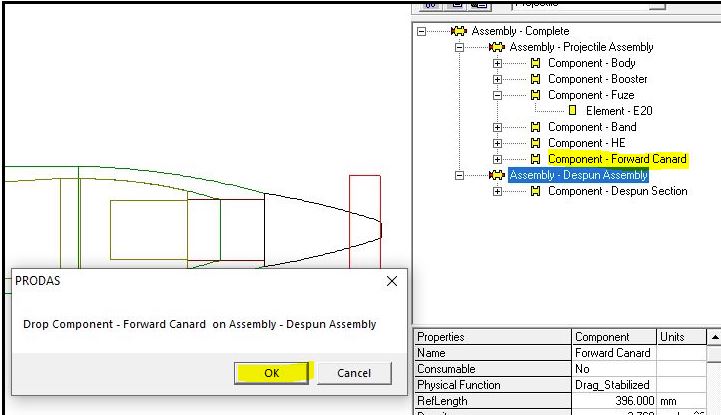The height and width of the screenshot is (415, 721).
Task: Cancel the PRODAS drop dialog
Action: pos(353,373)
